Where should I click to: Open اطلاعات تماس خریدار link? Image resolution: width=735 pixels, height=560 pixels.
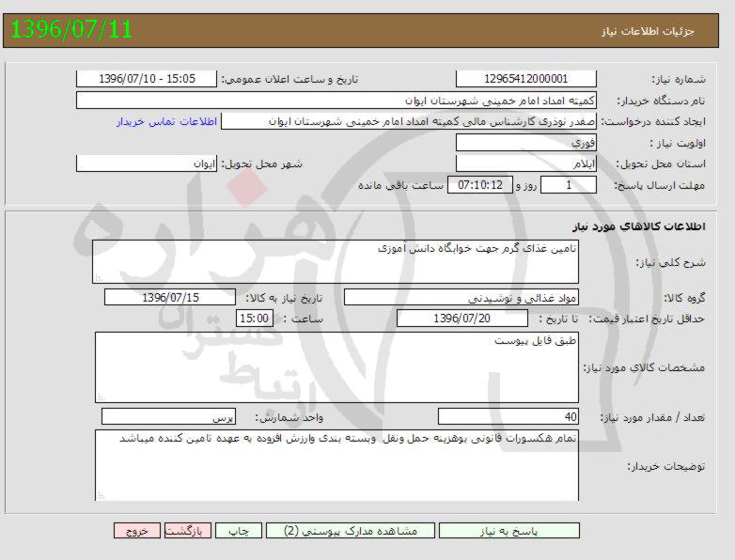point(167,121)
